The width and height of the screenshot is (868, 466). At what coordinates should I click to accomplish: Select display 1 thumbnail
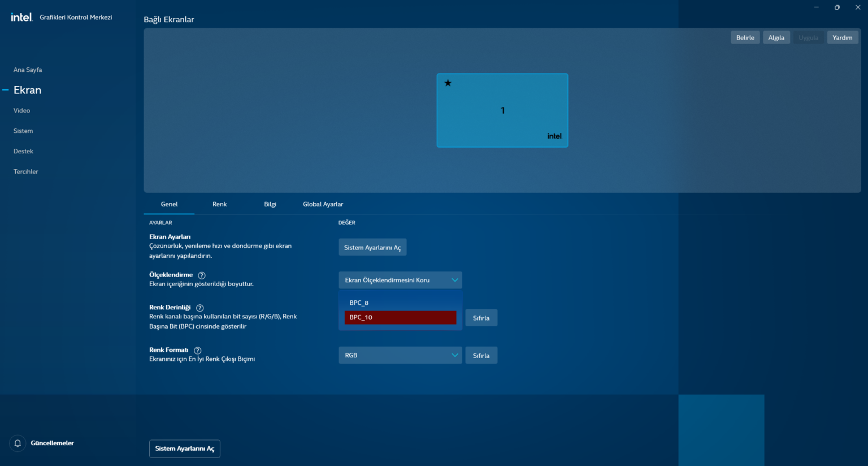pyautogui.click(x=502, y=111)
